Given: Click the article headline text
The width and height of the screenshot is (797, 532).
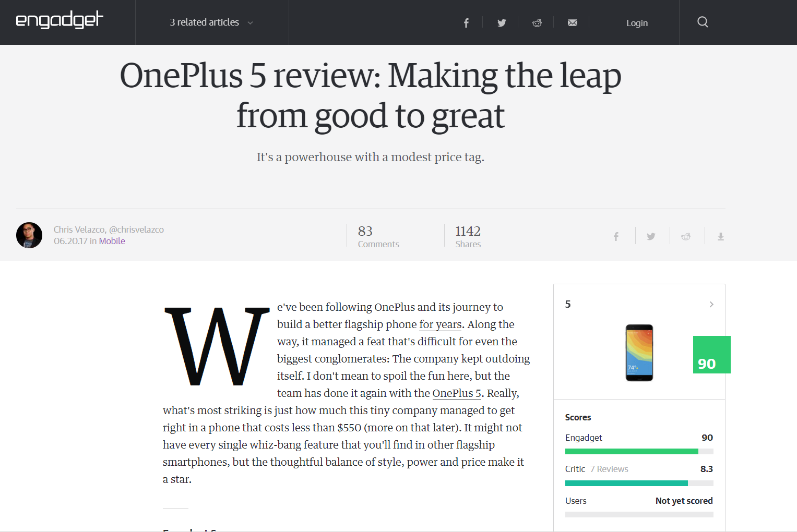Looking at the screenshot, I should click(371, 95).
